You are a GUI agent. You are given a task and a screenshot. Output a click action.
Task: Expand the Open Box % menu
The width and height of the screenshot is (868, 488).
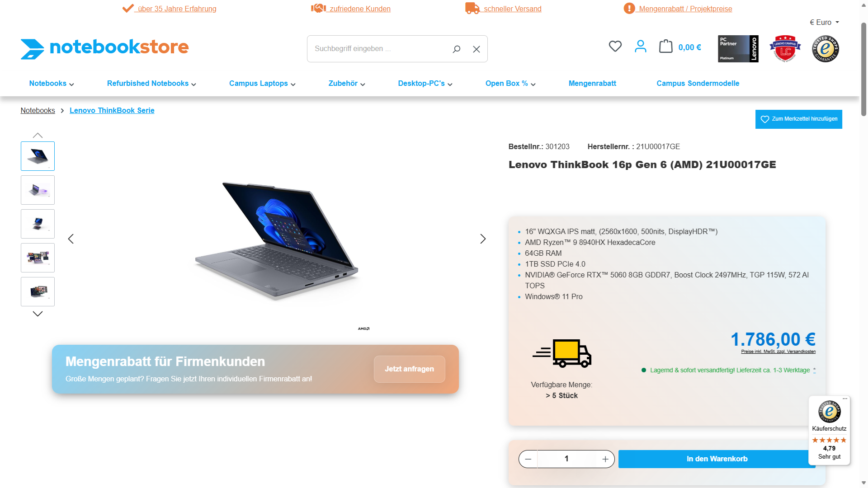point(510,84)
